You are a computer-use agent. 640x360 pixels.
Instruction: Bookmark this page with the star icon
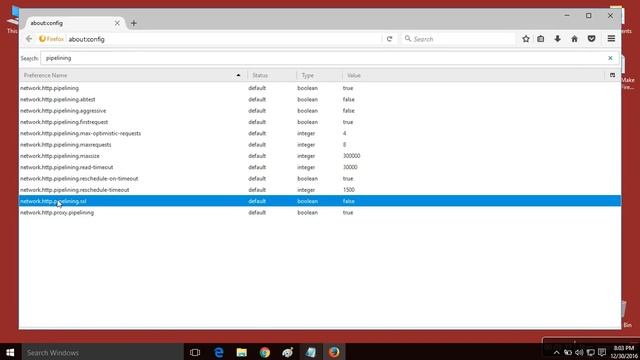(x=526, y=39)
